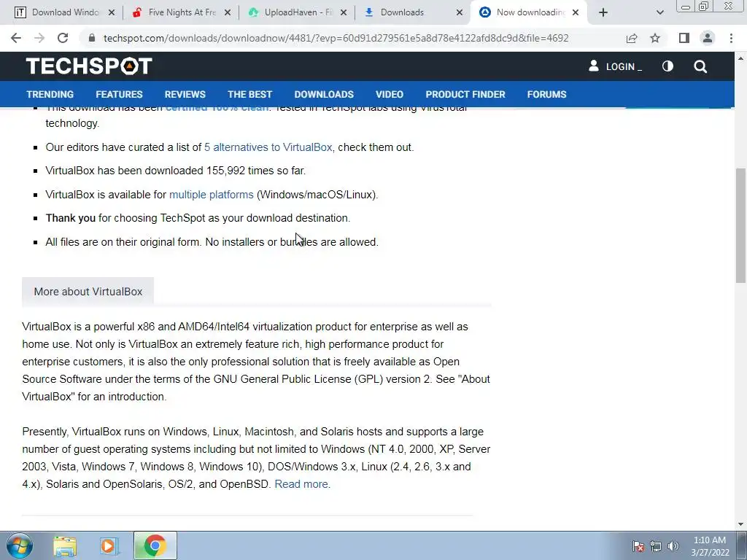Screen dimensions: 747x560
Task: Click the address bar URL field
Action: pyautogui.click(x=336, y=38)
